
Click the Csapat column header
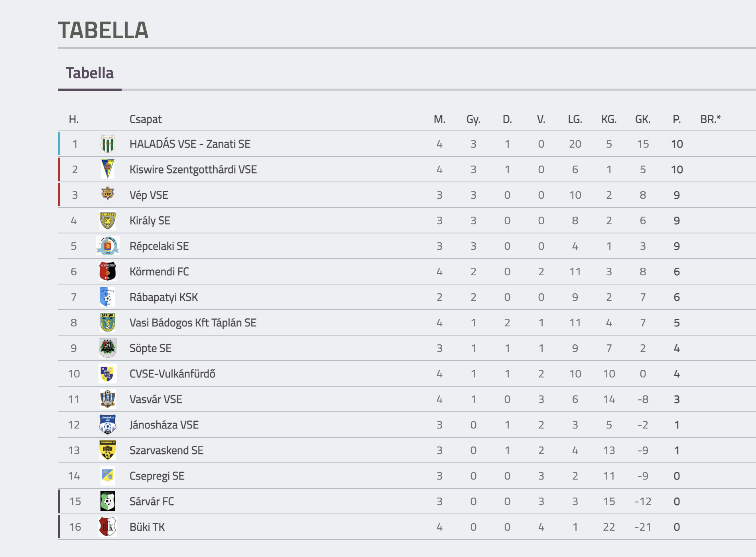[146, 119]
